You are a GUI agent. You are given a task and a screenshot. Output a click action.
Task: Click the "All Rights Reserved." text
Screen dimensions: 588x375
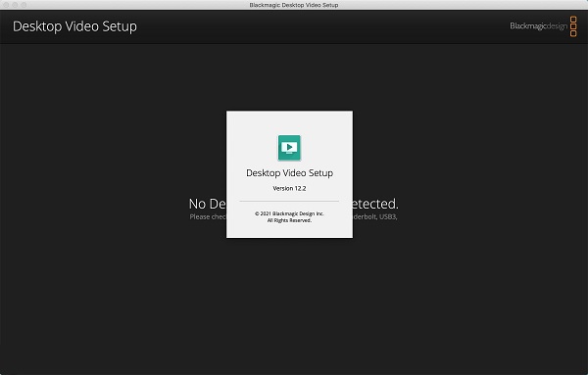(289, 220)
